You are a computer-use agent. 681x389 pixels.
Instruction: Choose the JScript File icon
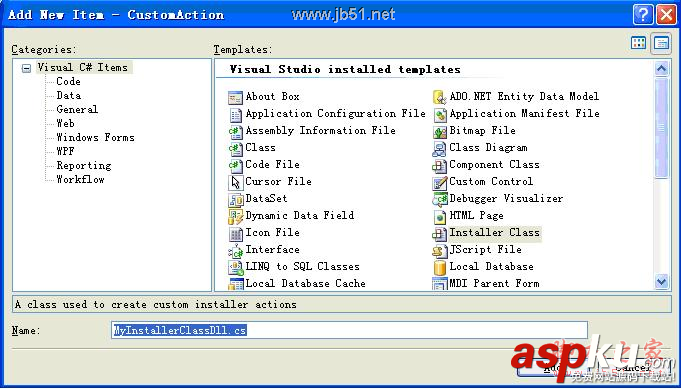(440, 251)
